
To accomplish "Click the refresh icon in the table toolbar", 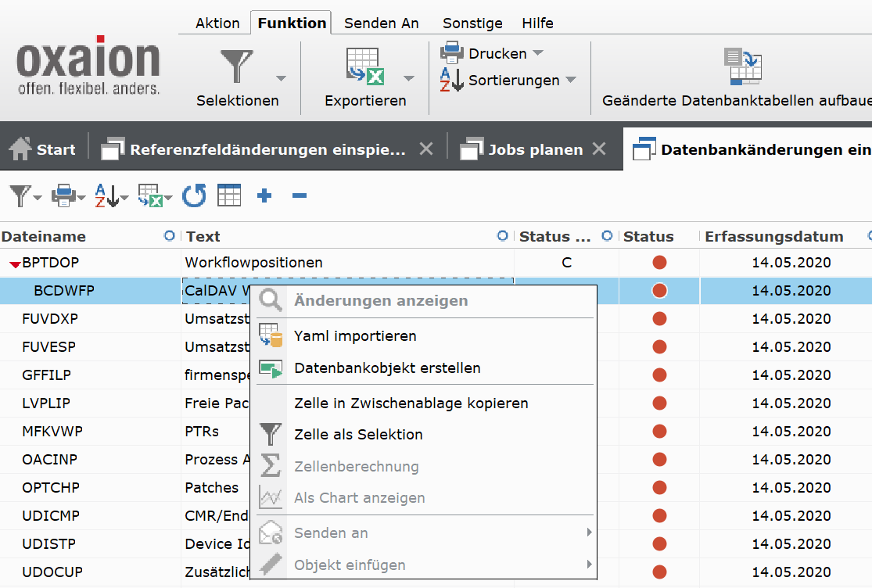I will coord(194,195).
